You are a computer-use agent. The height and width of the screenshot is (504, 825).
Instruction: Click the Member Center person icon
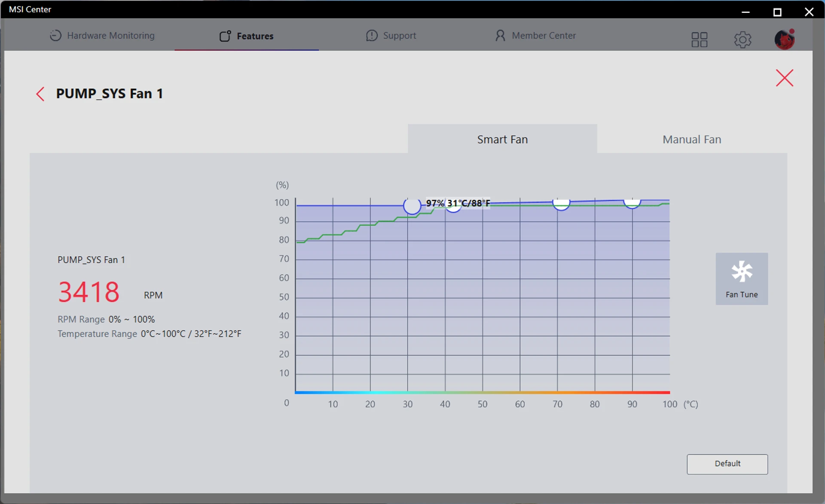[500, 36]
